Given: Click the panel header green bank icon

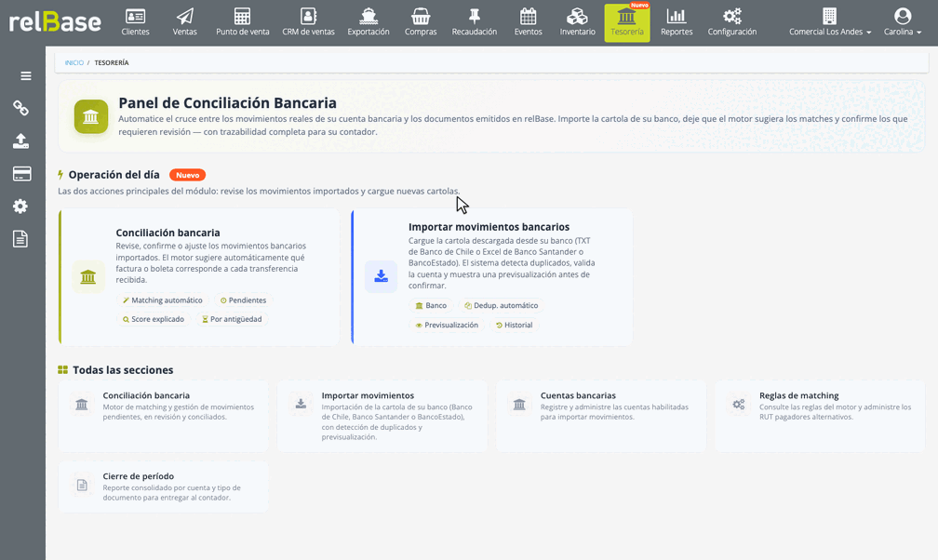Looking at the screenshot, I should 91,116.
